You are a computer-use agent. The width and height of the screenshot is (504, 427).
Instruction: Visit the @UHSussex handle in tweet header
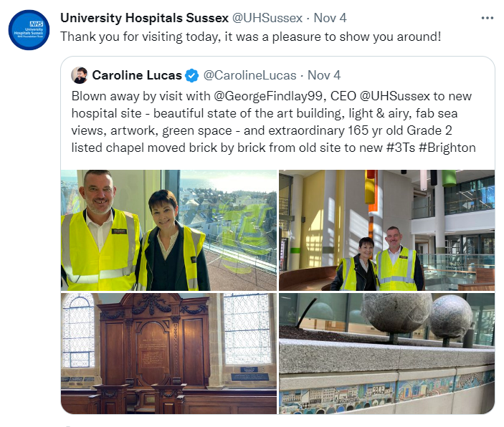(x=267, y=18)
